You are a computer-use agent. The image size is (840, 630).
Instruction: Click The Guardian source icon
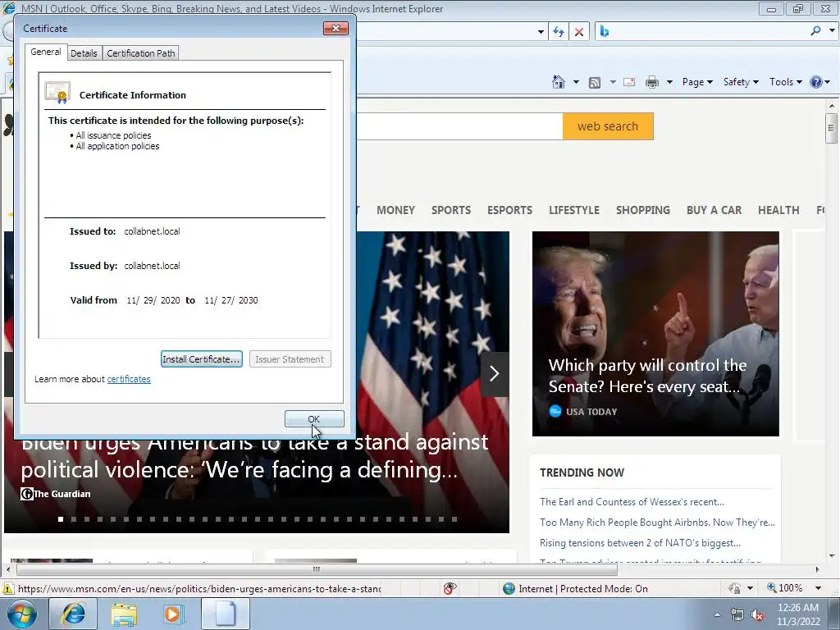click(x=27, y=493)
